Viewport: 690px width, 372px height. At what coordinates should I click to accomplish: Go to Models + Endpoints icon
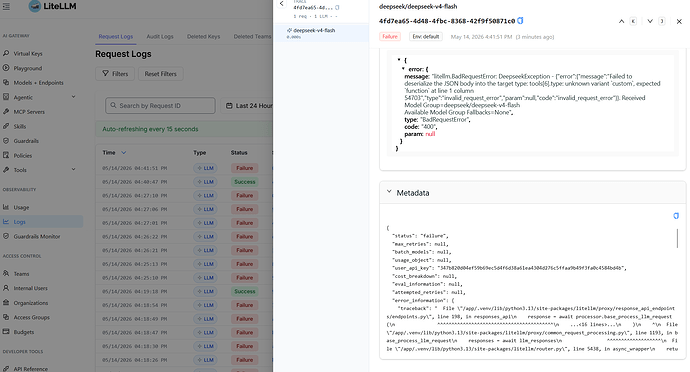tap(6, 82)
